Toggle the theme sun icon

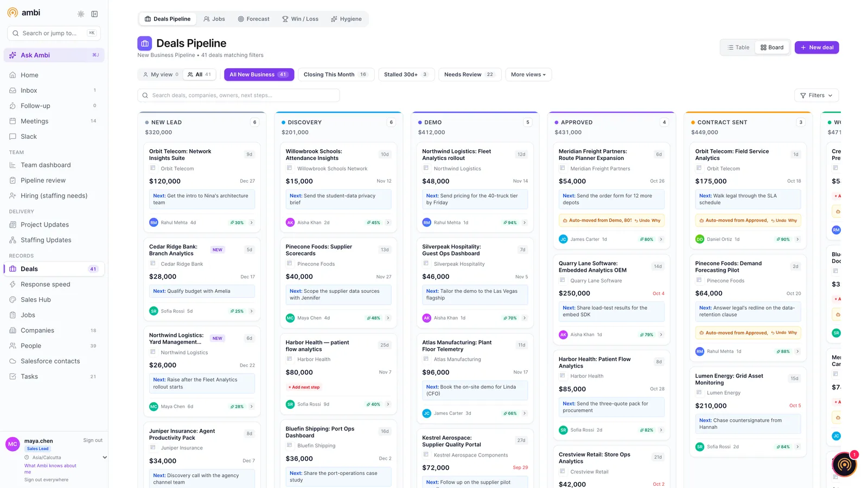(x=81, y=14)
